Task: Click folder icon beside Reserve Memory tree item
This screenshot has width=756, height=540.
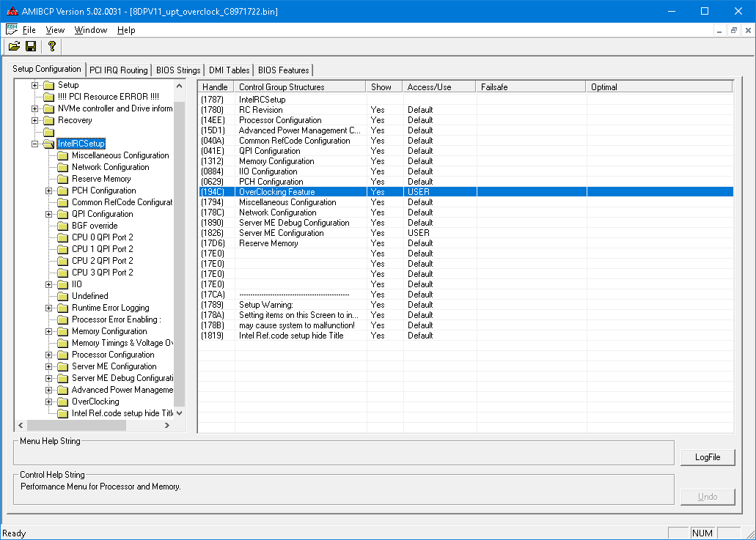Action: [x=62, y=180]
